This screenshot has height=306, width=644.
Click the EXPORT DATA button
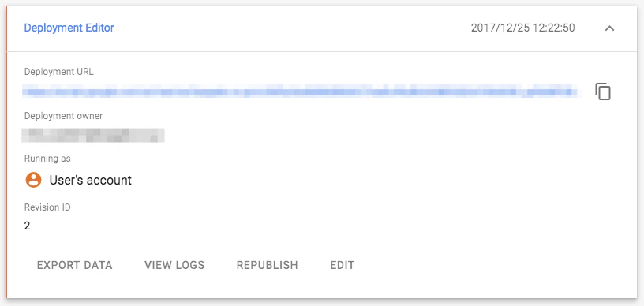(75, 265)
